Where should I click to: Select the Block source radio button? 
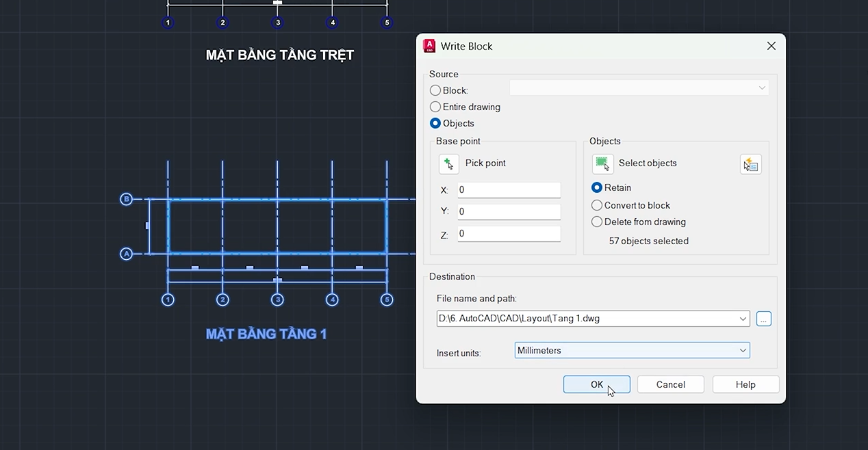tap(435, 90)
